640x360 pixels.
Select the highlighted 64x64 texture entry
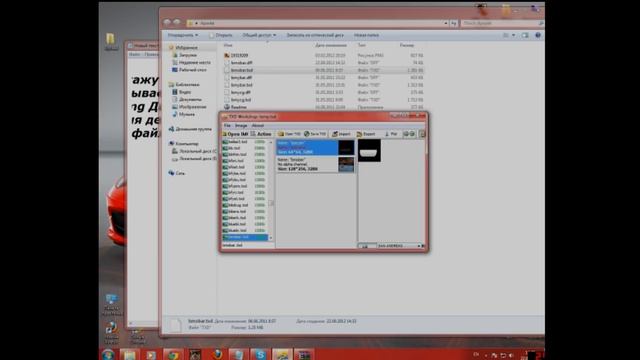(x=315, y=147)
